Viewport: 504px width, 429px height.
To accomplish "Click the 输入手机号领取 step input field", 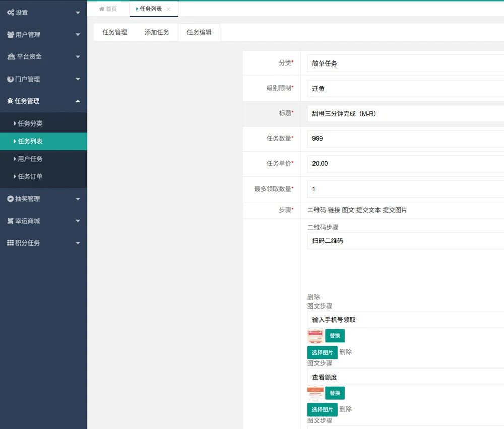I will click(406, 320).
